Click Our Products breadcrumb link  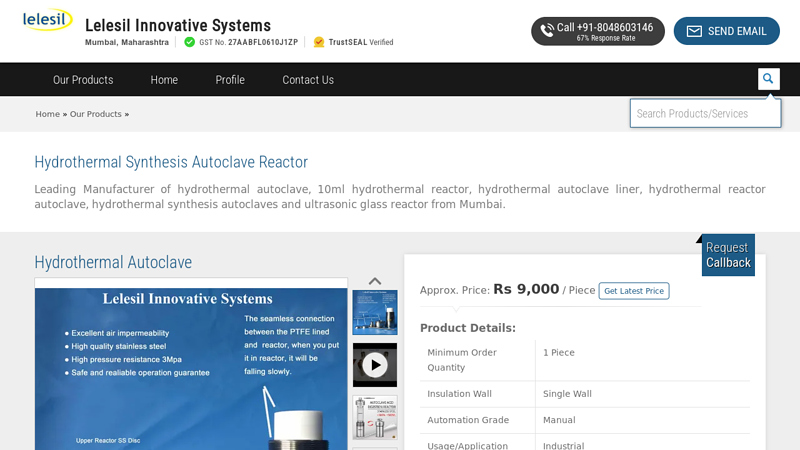[x=95, y=114]
